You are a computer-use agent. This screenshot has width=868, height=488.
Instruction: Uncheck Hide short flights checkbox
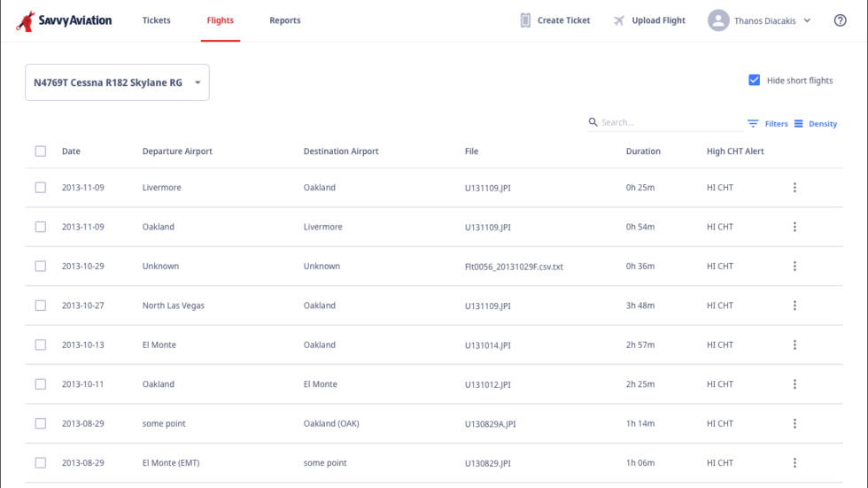(755, 81)
